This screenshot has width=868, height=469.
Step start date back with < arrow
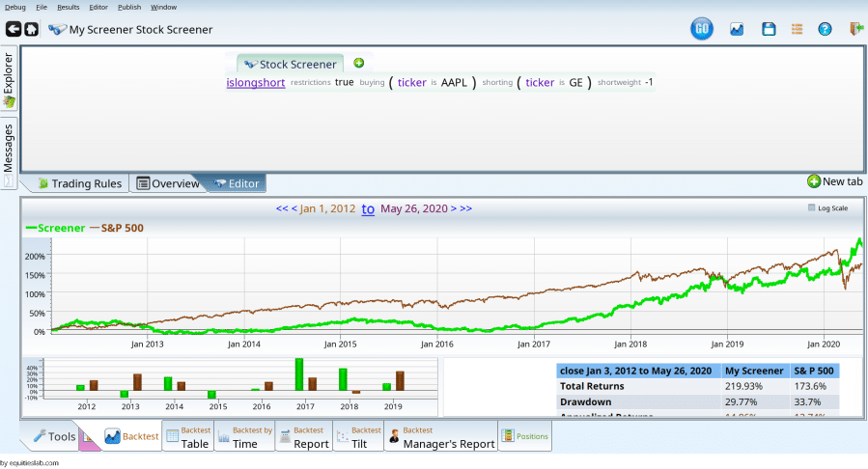(x=294, y=208)
